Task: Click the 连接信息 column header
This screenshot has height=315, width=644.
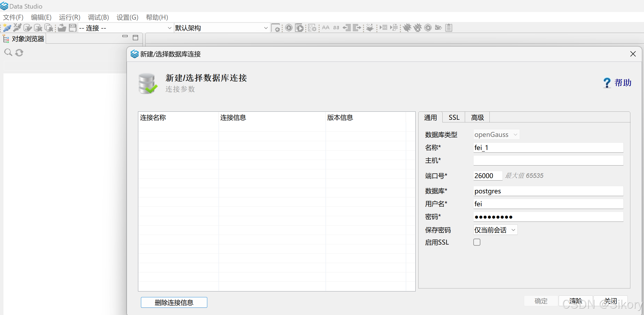Action: (272, 118)
